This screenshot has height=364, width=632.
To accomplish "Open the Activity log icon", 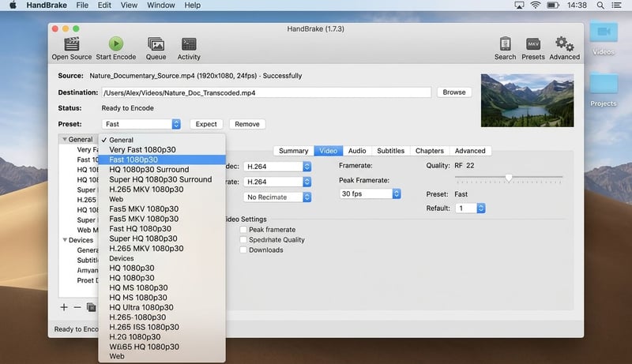I will coord(189,44).
